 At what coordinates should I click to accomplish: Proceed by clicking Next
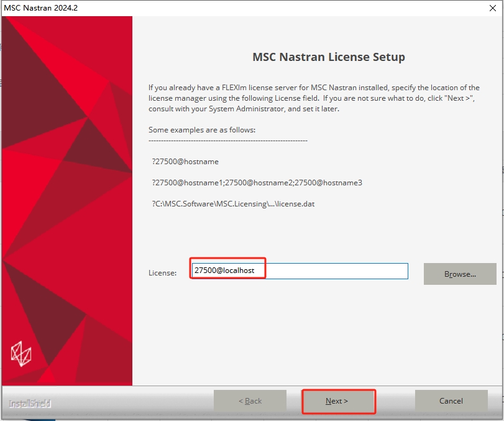(x=339, y=401)
